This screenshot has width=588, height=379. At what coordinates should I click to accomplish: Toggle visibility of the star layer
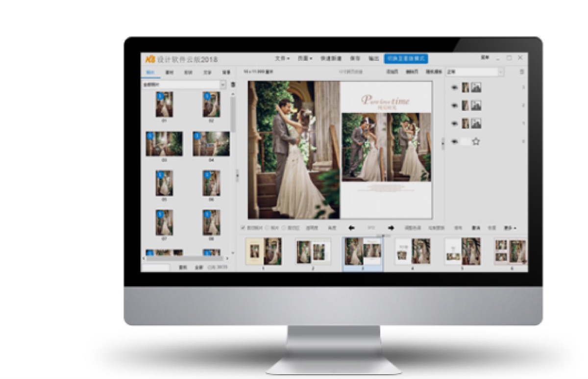coord(455,141)
